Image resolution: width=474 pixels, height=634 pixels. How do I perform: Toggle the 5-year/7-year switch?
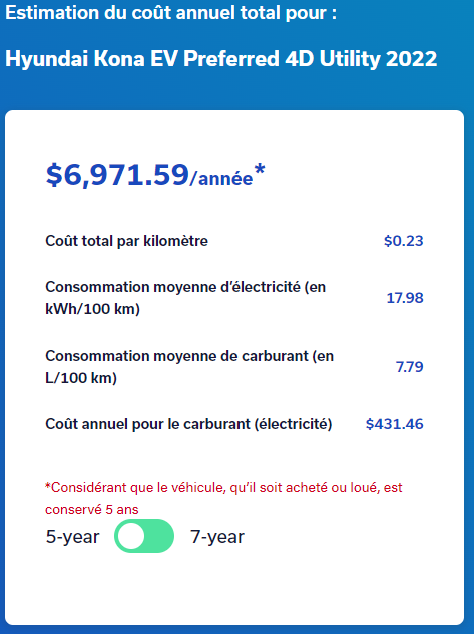pyautogui.click(x=144, y=536)
